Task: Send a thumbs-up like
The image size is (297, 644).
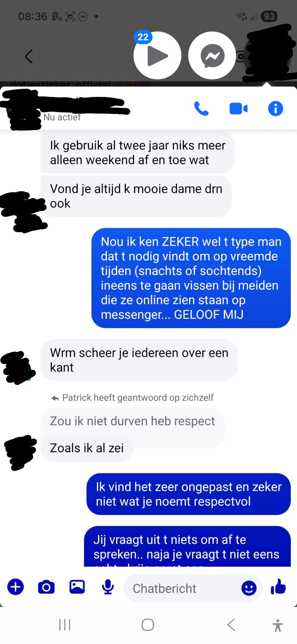Action: (x=278, y=587)
